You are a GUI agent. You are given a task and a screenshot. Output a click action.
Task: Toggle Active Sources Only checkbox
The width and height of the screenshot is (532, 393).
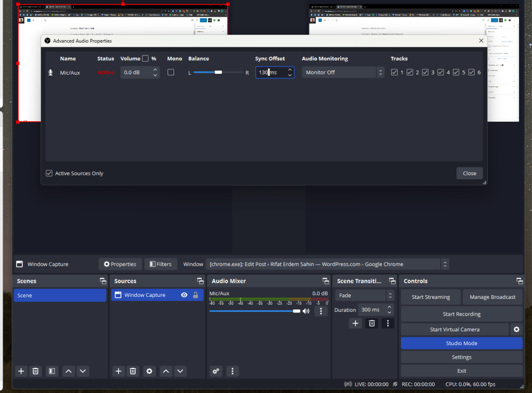click(49, 173)
